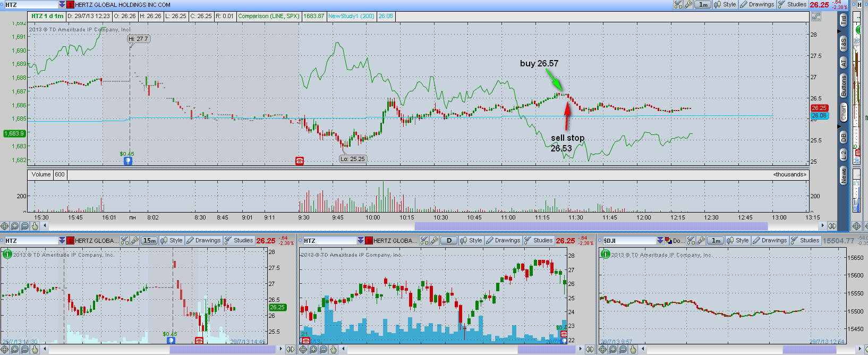Open Studies menu on 15m chart
The width and height of the screenshot is (868, 355).
(239, 241)
